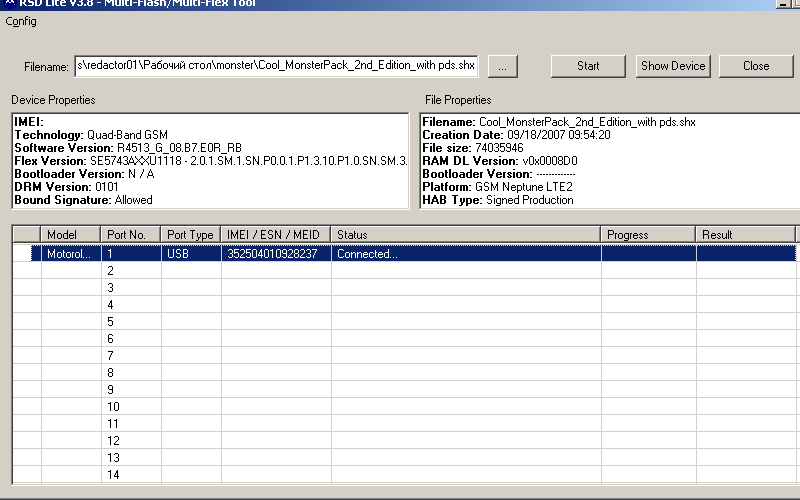Click the file Bootloader Version line
This screenshot has width=800, height=500.
click(498, 174)
